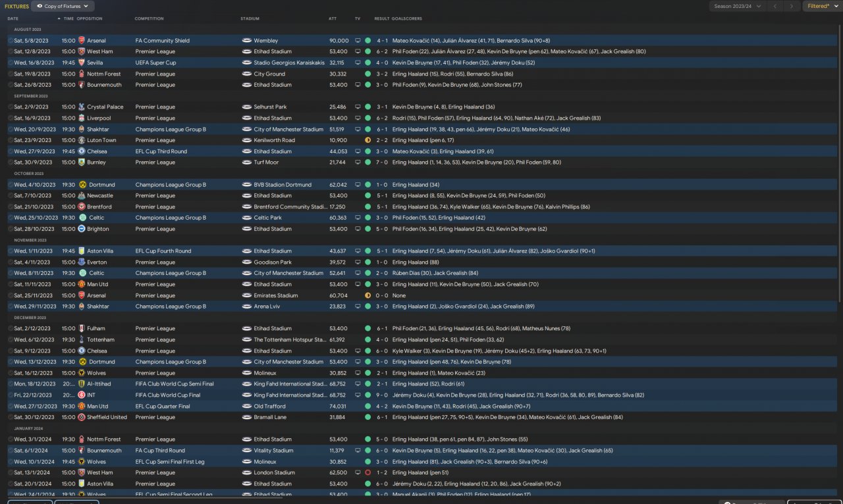Sort by the Stadium column header
843x504 pixels.
(250, 18)
